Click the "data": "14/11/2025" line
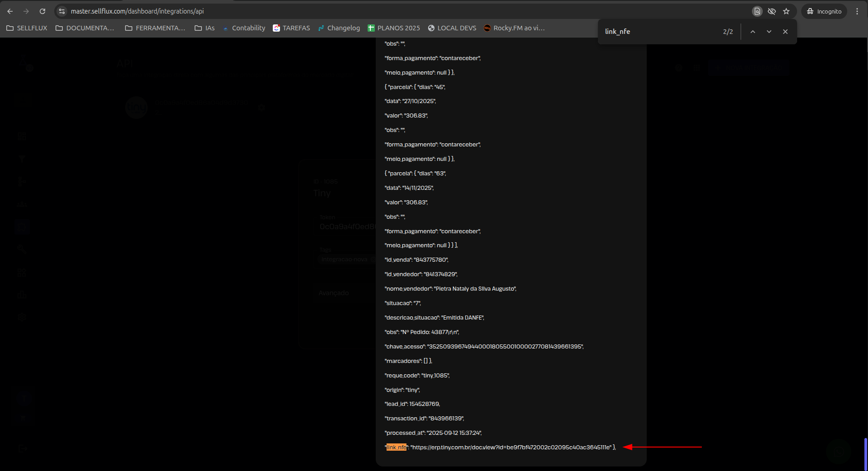The height and width of the screenshot is (471, 868). [409, 188]
